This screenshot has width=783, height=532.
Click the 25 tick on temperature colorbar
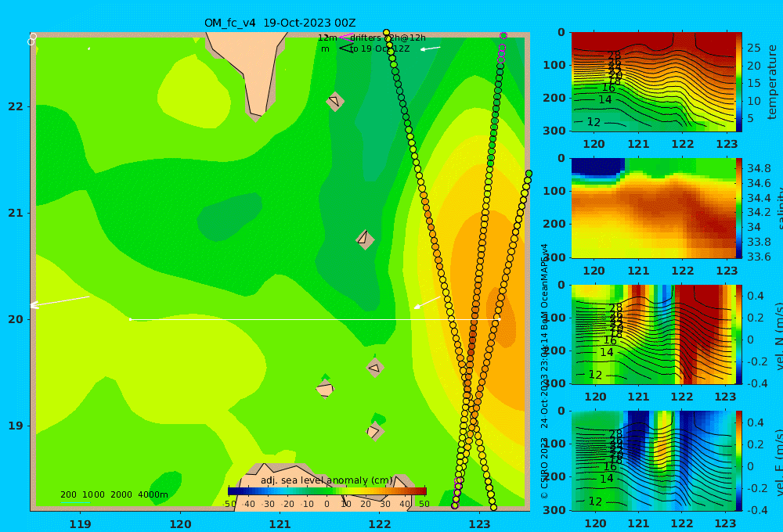click(754, 48)
